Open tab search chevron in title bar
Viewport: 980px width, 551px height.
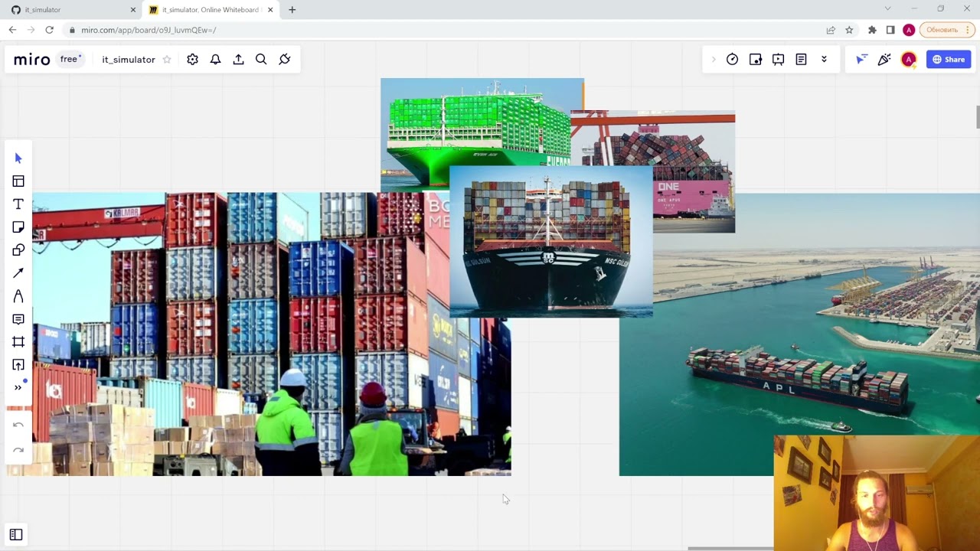point(887,8)
